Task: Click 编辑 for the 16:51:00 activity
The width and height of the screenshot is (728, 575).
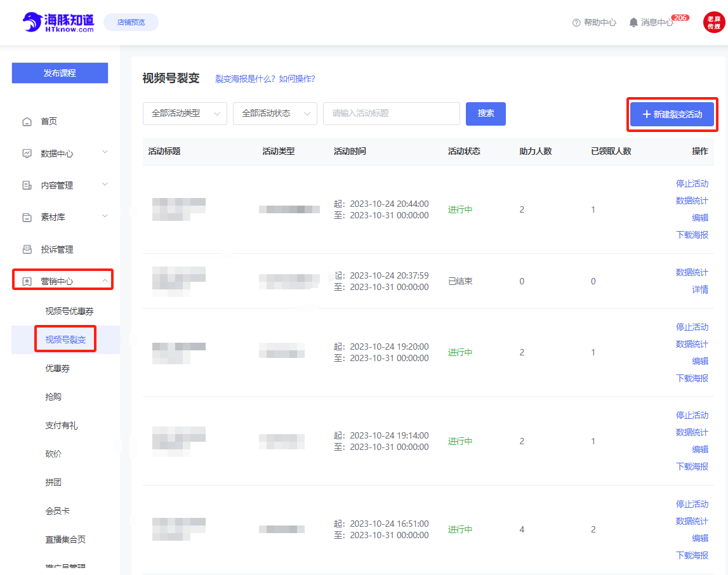Action: [700, 538]
